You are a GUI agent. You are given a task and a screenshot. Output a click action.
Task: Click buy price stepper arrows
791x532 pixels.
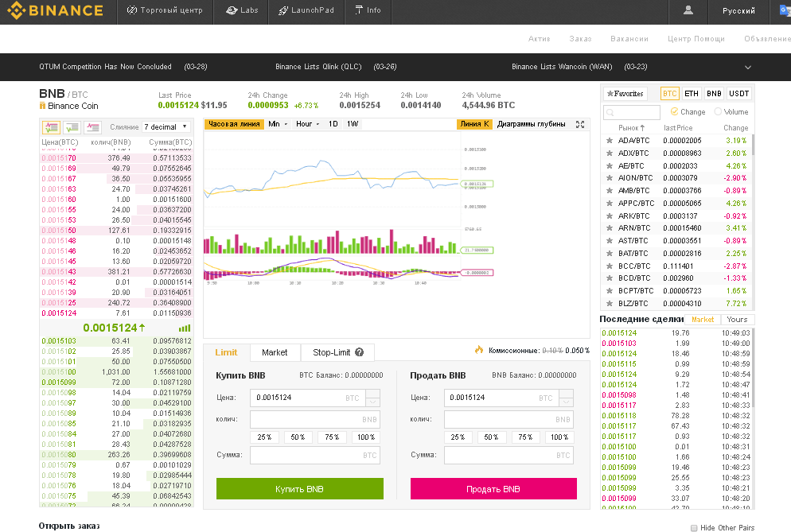pos(372,398)
